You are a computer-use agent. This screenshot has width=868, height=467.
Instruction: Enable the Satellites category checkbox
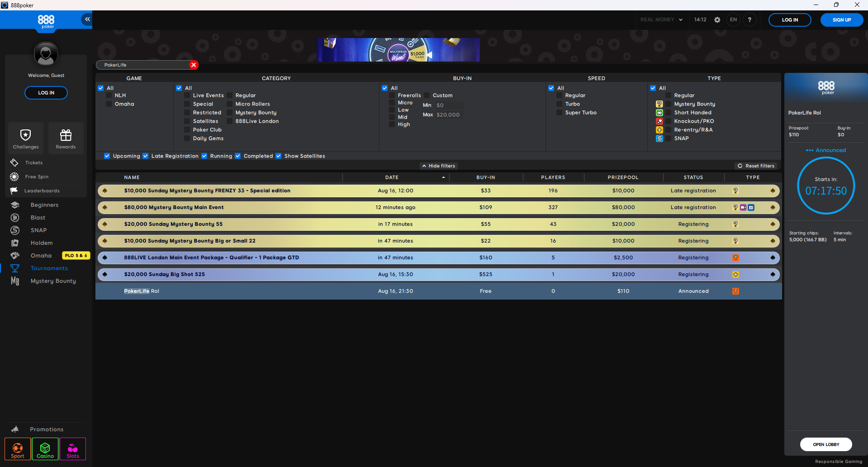[x=187, y=121]
